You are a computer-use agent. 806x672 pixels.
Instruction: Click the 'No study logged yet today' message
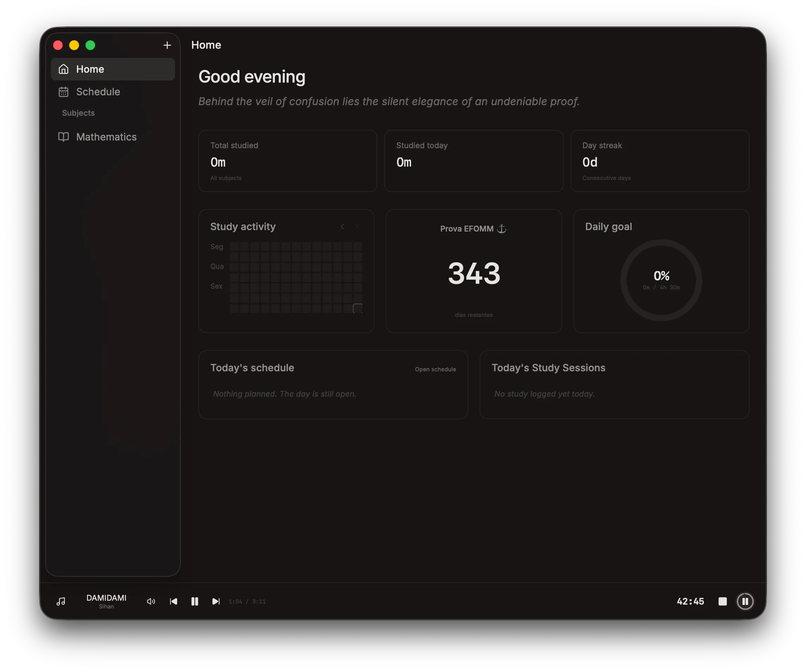tap(544, 394)
